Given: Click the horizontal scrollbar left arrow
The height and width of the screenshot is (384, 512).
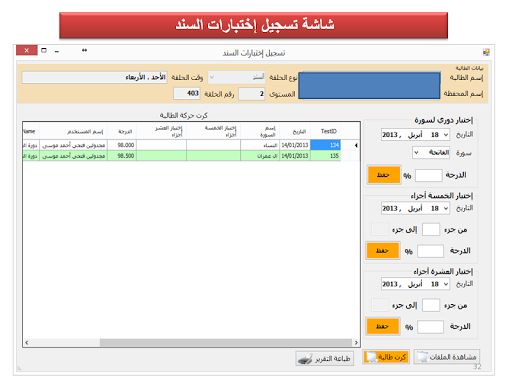Looking at the screenshot, I should point(27,343).
